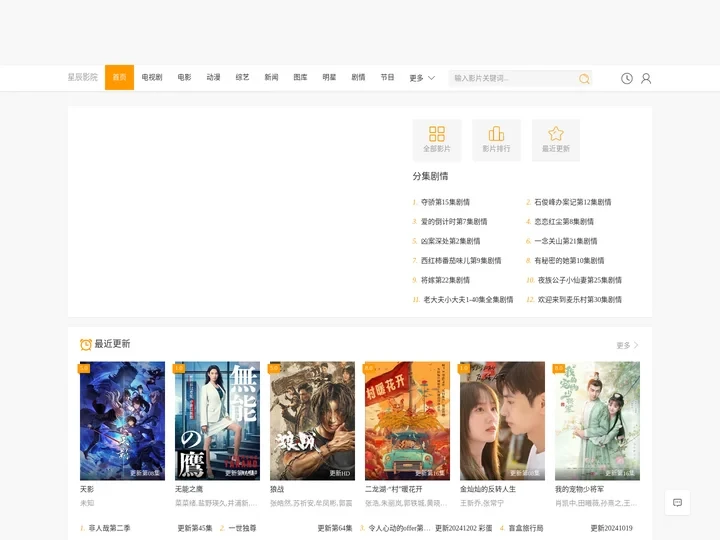Open 夜族公子小仙妻第25集剧情 link
The width and height of the screenshot is (720, 540).
click(579, 280)
